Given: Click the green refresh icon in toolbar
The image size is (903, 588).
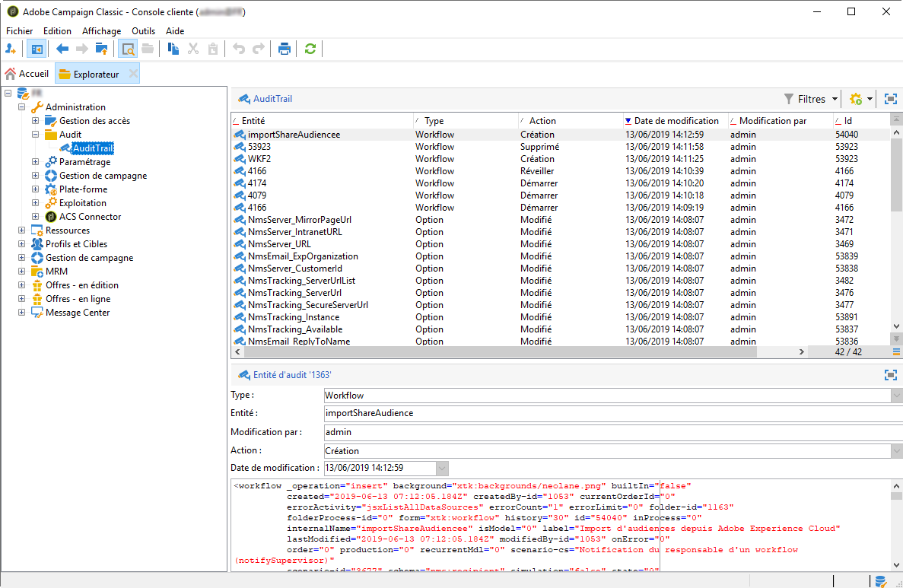Looking at the screenshot, I should (310, 49).
